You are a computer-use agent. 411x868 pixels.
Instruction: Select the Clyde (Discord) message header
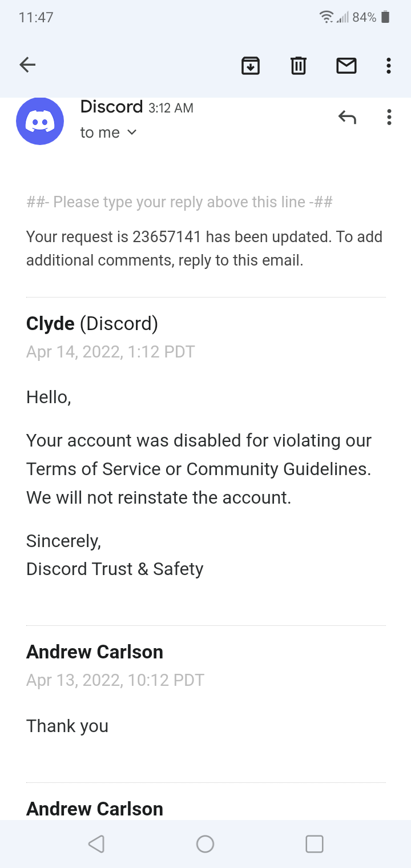pyautogui.click(x=92, y=324)
